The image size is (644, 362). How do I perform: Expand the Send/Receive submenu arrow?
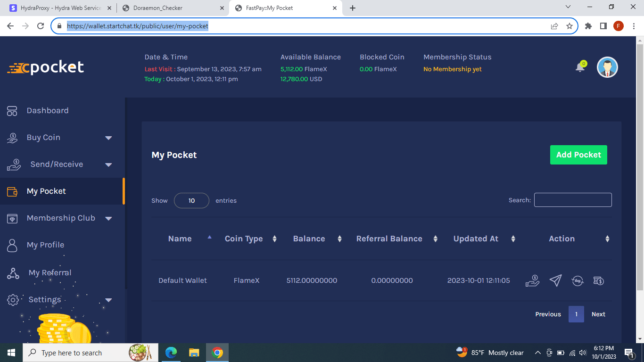click(x=108, y=165)
